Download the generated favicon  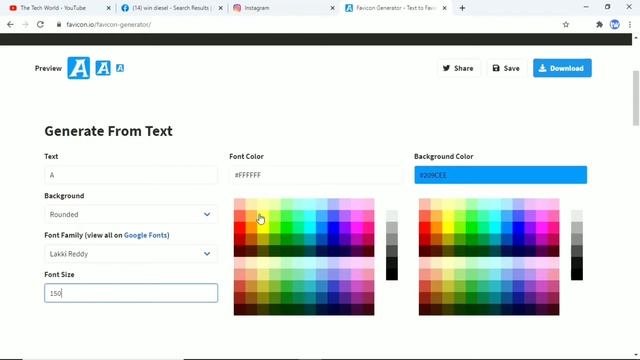click(562, 68)
